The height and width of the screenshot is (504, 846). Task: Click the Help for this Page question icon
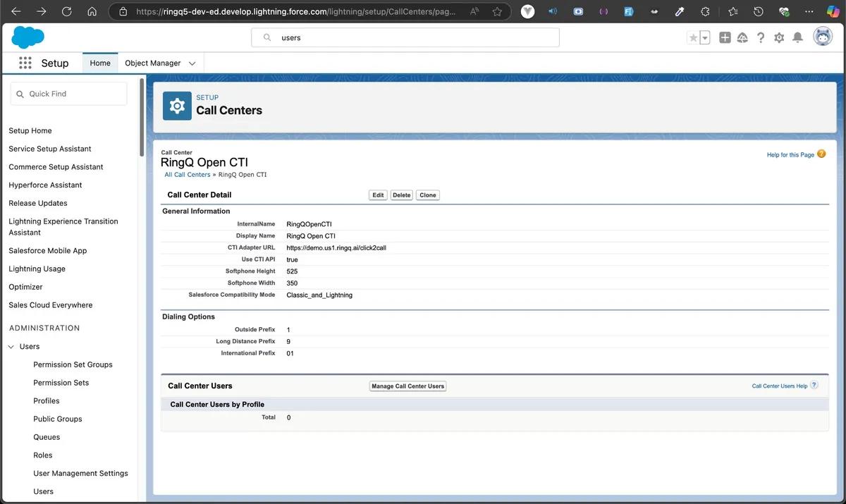click(821, 154)
